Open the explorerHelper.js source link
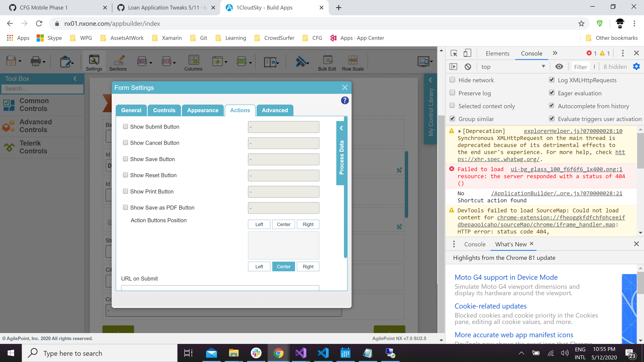This screenshot has height=362, width=644. tap(573, 131)
